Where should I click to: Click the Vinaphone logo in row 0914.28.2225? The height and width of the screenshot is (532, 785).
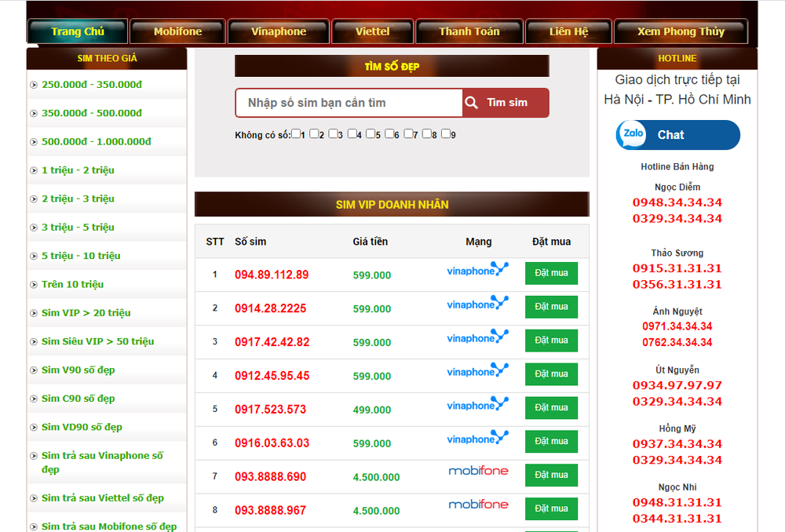477,303
